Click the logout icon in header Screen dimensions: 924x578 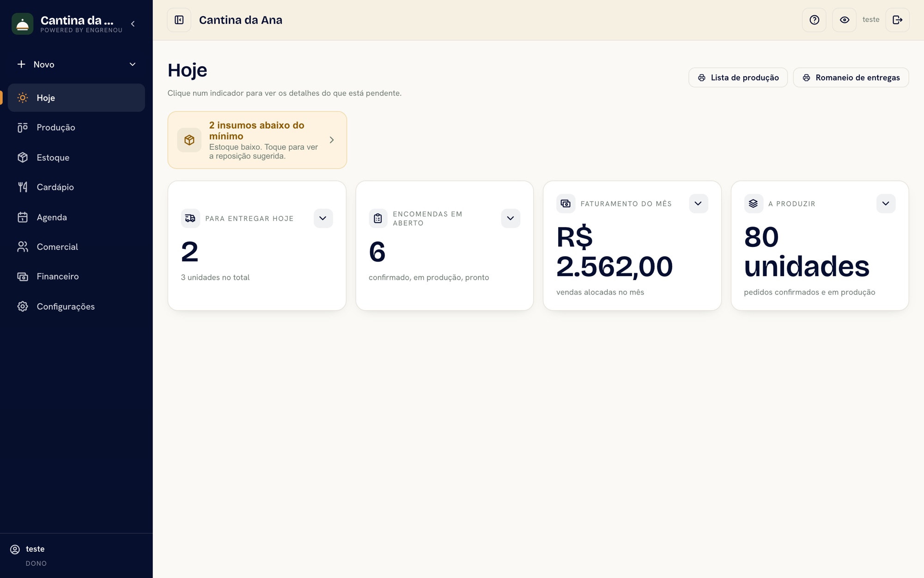coord(897,20)
